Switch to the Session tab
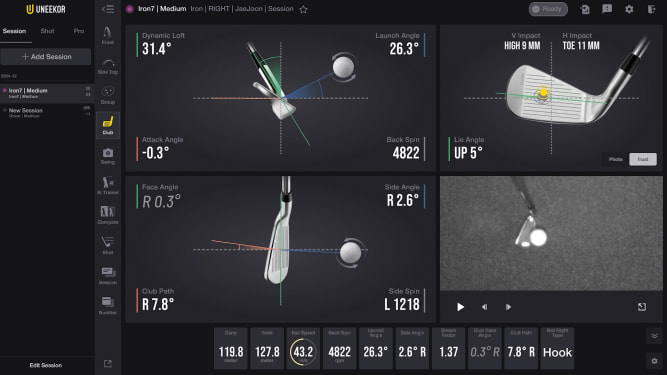 (x=14, y=31)
